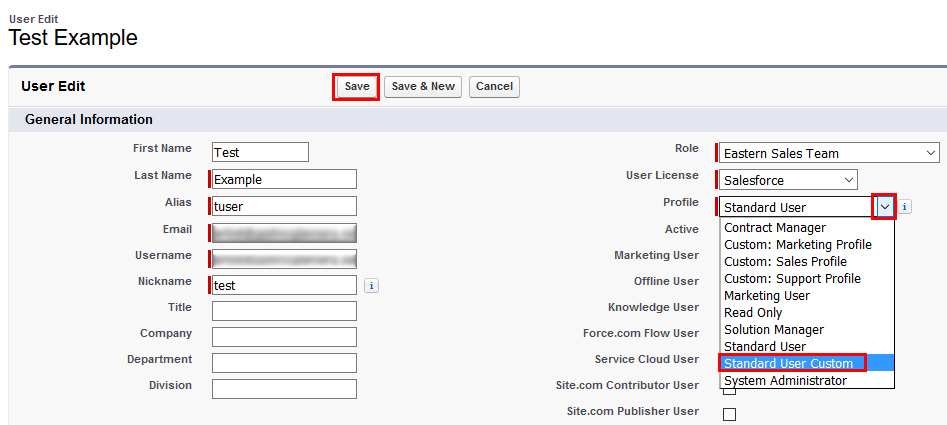Select Solution Manager from the list

(773, 330)
